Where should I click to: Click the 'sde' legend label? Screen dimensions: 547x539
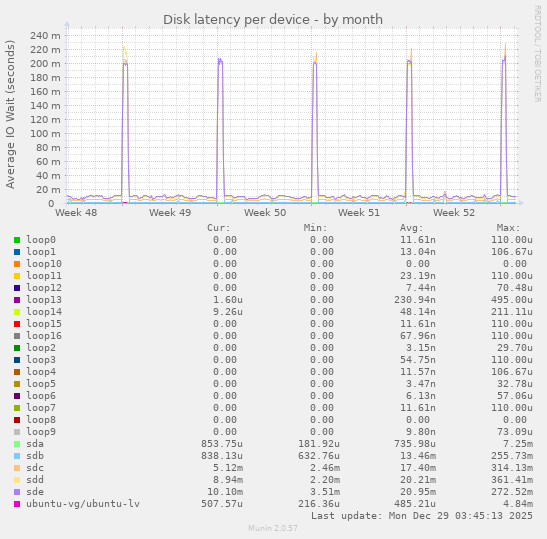coord(35,492)
